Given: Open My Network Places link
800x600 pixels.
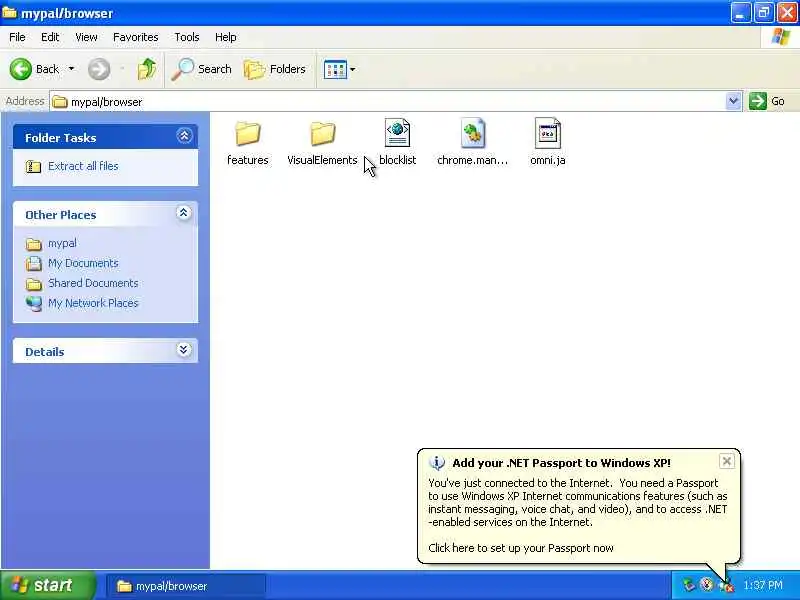Looking at the screenshot, I should (93, 303).
